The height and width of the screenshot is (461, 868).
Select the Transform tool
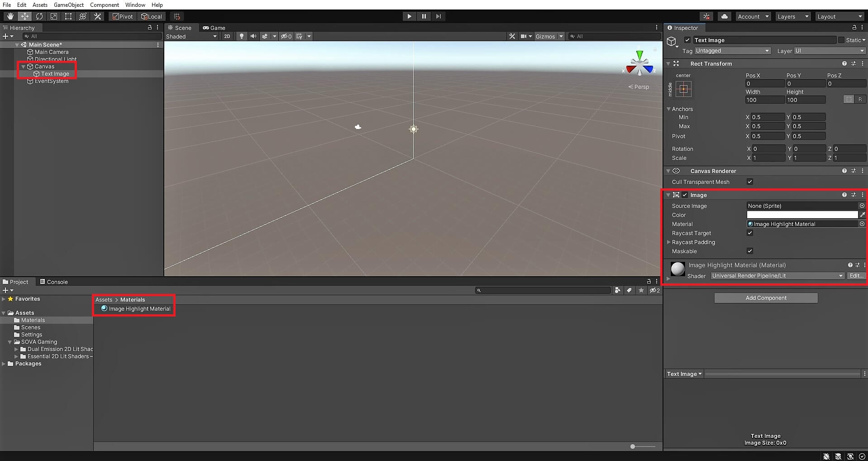(x=83, y=16)
